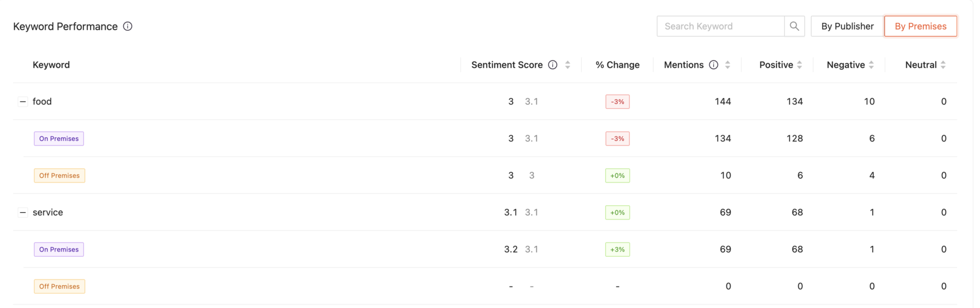The height and width of the screenshot is (308, 980).
Task: Collapse the service keyword row
Action: 23,212
